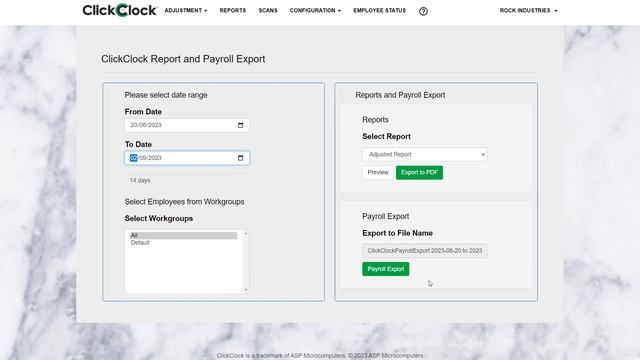Open the Adjustment menu
Viewport: 640px width, 360px height.
pyautogui.click(x=186, y=10)
